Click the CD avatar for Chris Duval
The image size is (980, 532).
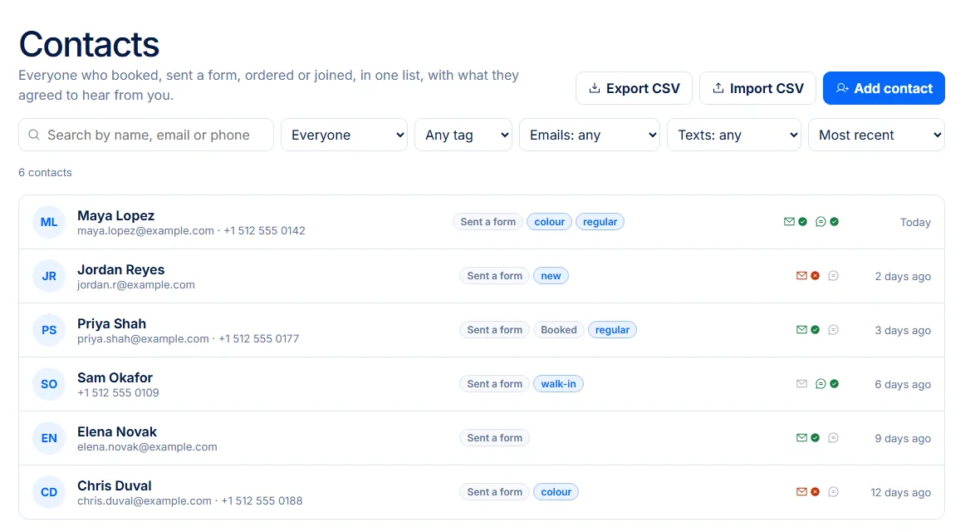coord(49,492)
